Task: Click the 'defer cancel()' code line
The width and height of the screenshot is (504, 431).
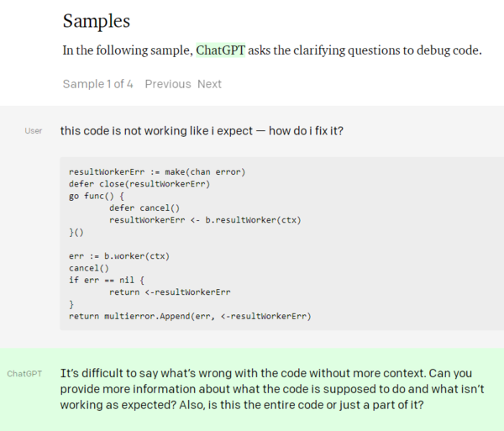Action: pos(144,208)
